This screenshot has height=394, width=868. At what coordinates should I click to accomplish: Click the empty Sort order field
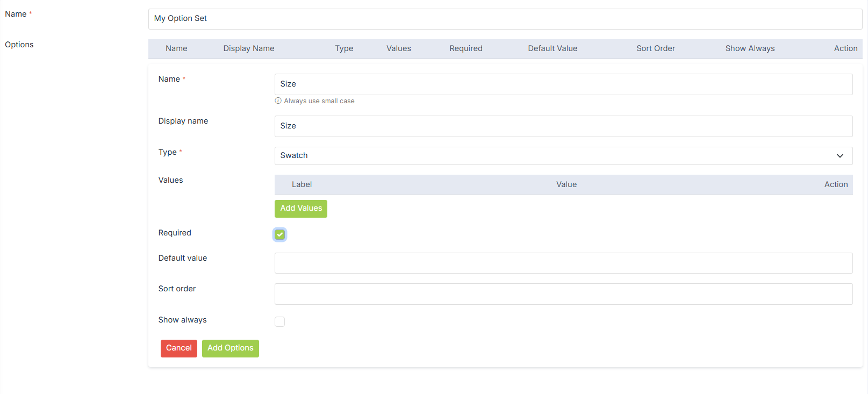(563, 294)
